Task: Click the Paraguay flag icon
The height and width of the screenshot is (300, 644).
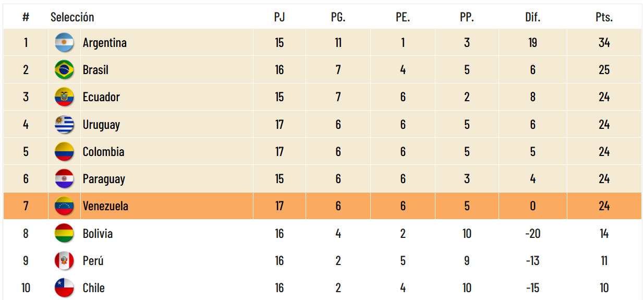Action: (x=64, y=178)
